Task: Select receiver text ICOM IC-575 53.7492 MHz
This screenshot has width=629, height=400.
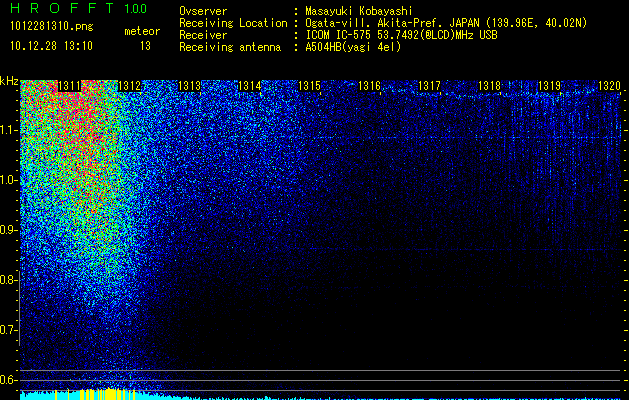Action: pos(401,35)
